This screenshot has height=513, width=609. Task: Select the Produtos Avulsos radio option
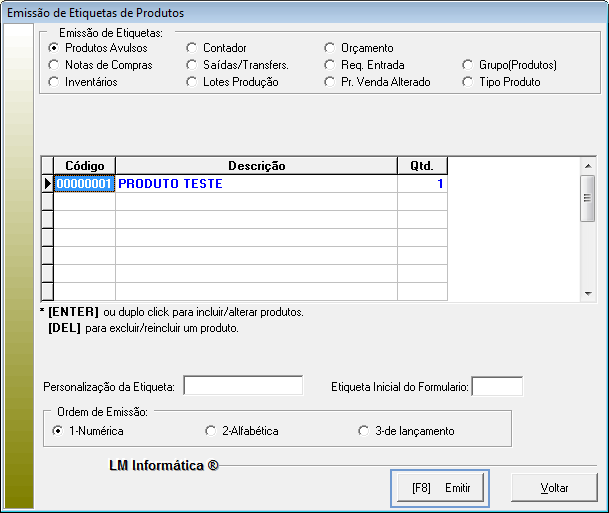coord(54,48)
